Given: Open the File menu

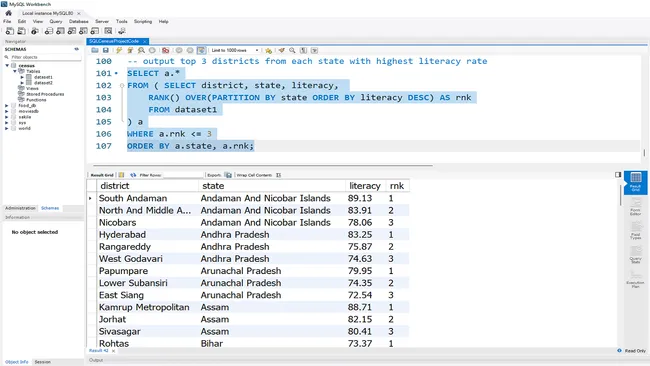Looking at the screenshot, I should pos(7,22).
